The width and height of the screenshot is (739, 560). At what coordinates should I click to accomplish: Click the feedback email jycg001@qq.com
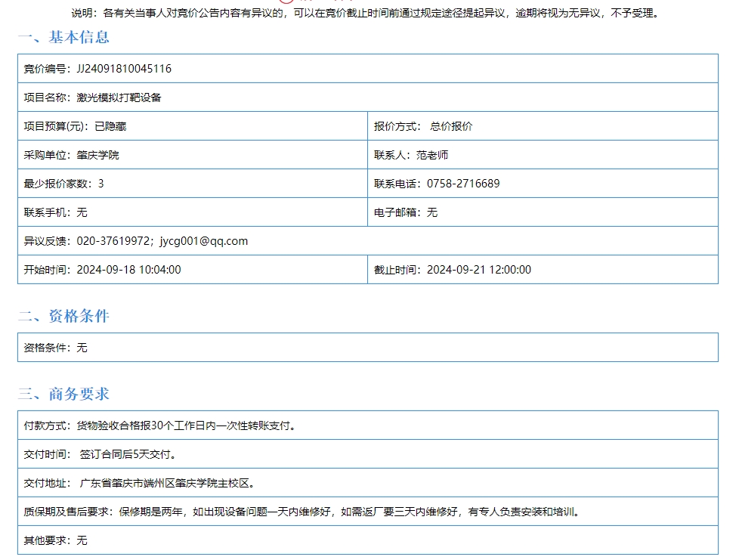204,241
